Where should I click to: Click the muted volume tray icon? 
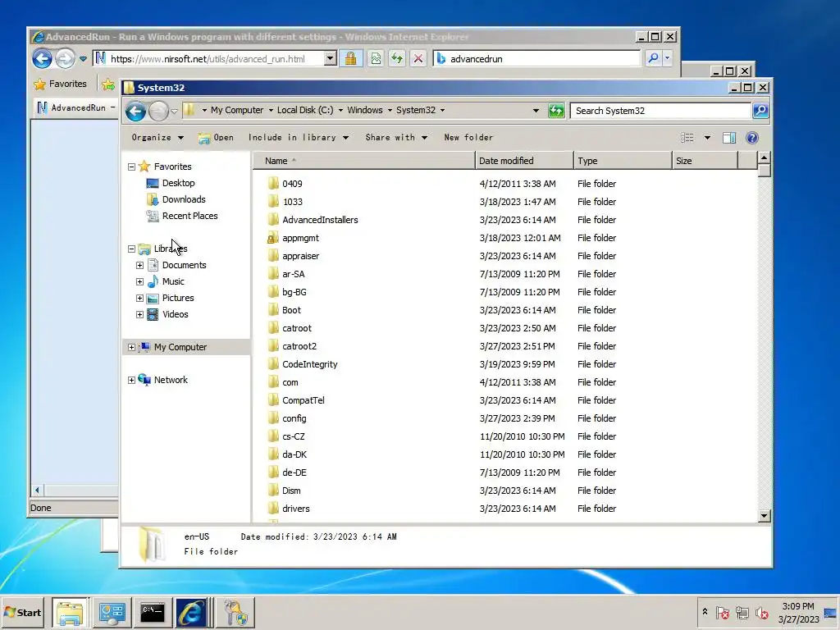[762, 612]
